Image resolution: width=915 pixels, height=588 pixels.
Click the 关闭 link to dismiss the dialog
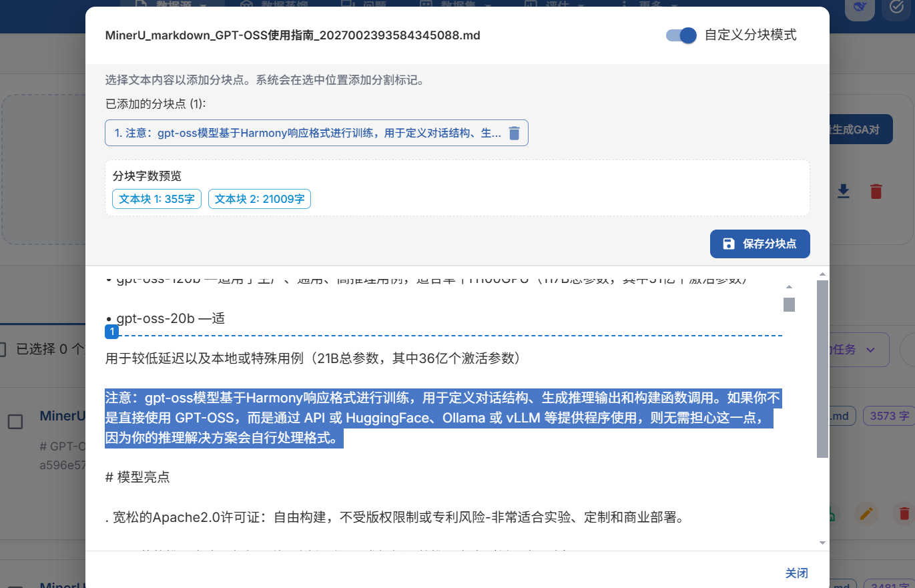(796, 573)
